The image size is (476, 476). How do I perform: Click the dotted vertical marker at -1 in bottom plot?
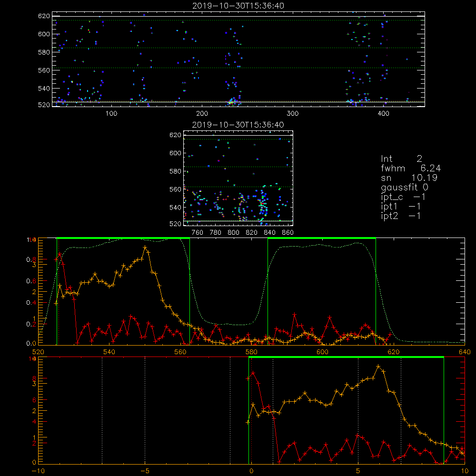[x=230, y=410]
